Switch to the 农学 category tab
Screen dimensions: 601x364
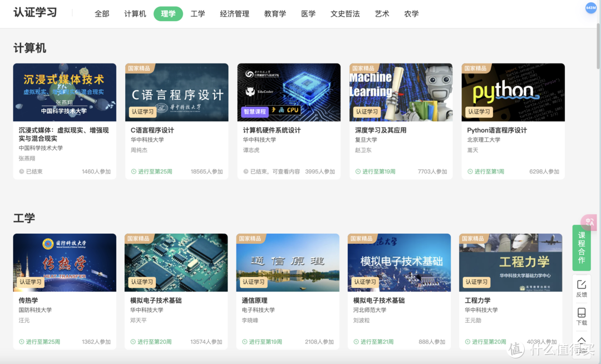click(411, 14)
